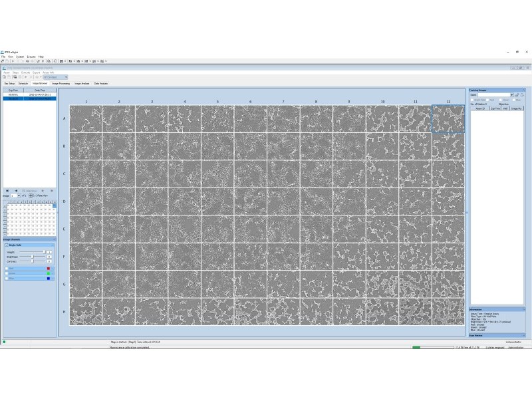Click the link icon beside the Name dropdown
Screen dimensions: 532x399
pyautogui.click(x=517, y=95)
